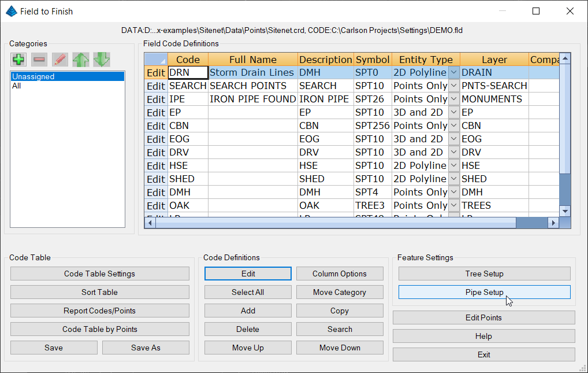
Task: Open the Entity Type dropdown on the DRN row
Action: [453, 72]
